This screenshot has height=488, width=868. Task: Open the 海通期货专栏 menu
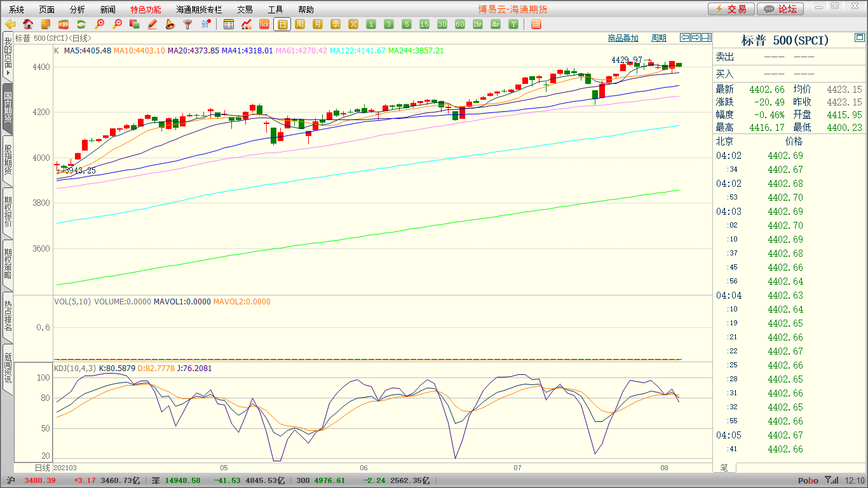[199, 10]
